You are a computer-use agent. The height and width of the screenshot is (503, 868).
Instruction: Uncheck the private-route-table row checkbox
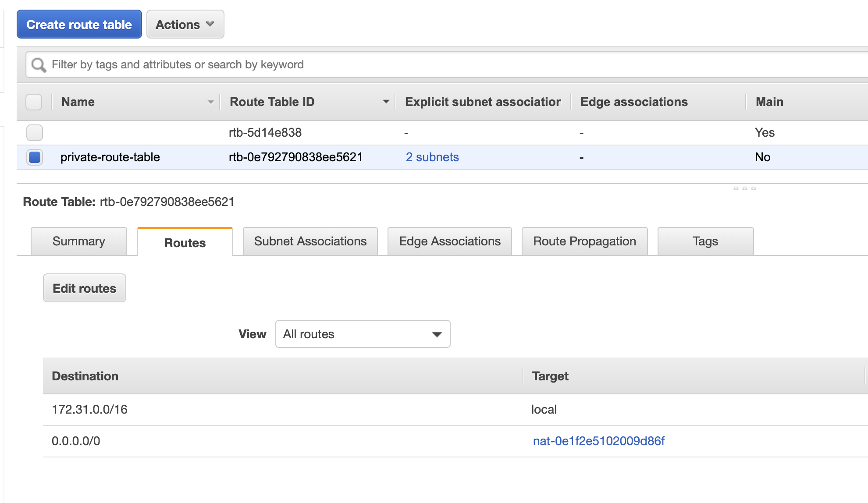tap(34, 157)
